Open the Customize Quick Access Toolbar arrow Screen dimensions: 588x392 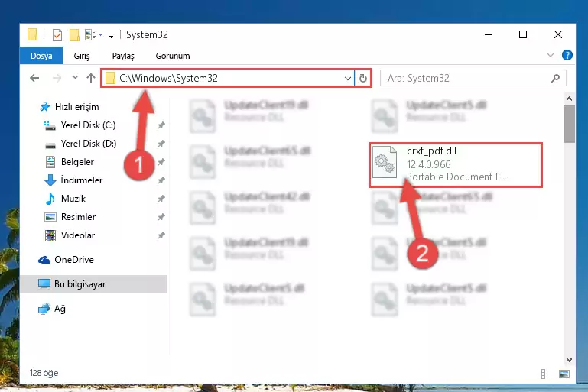coord(111,36)
